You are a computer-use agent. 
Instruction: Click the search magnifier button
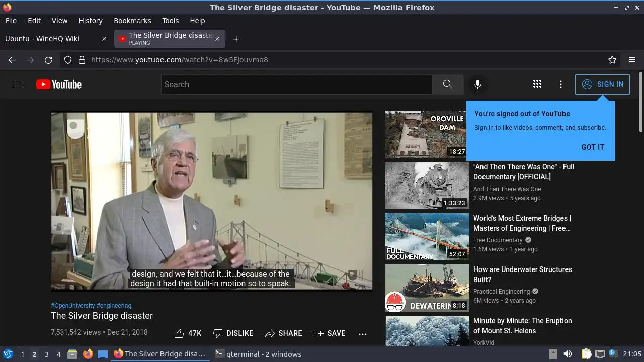coord(447,84)
